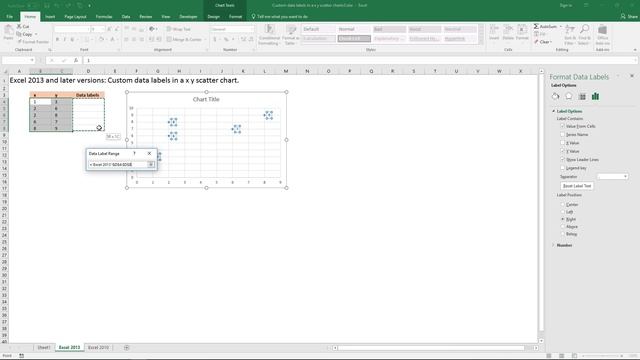Select Left label position radio

[x=563, y=212]
